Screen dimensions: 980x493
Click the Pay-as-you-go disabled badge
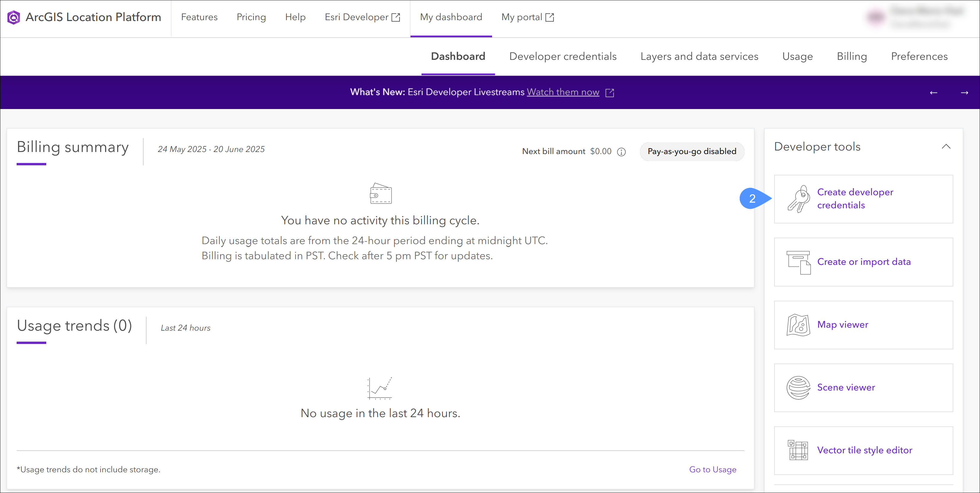coord(692,152)
